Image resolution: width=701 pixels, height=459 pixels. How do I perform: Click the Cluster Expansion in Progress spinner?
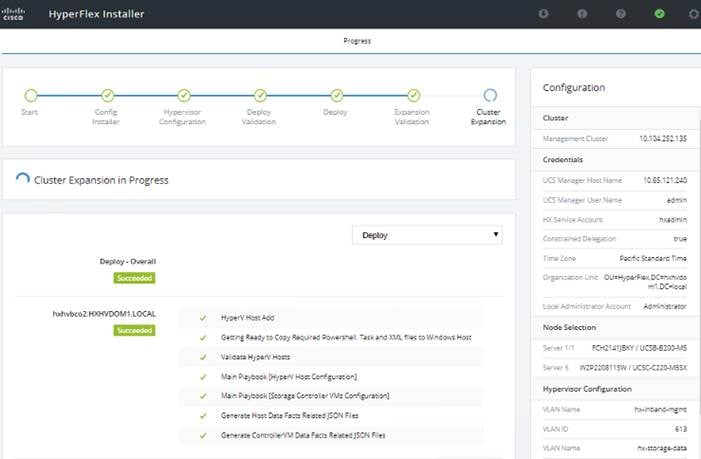22,180
